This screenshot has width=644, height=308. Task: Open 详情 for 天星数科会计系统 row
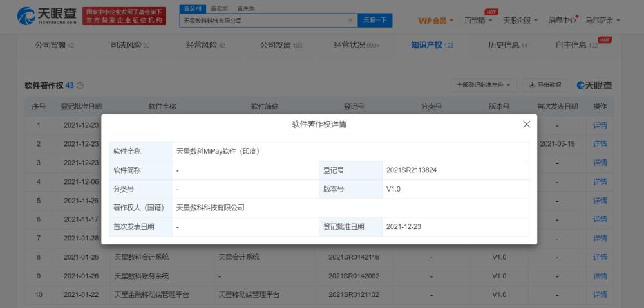(600, 257)
